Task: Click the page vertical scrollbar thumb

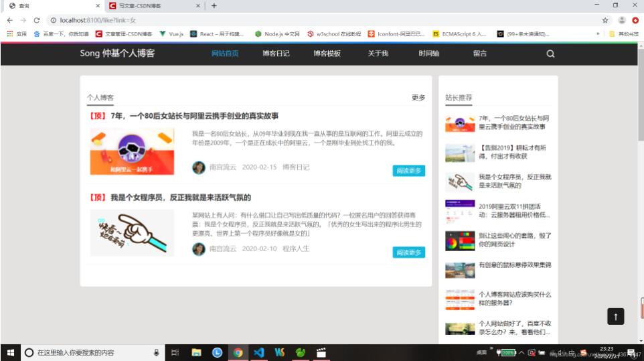Action: click(x=641, y=96)
